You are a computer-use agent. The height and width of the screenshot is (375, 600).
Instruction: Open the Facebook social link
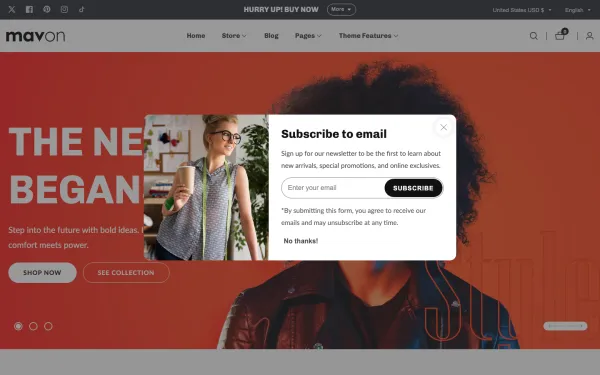click(29, 10)
